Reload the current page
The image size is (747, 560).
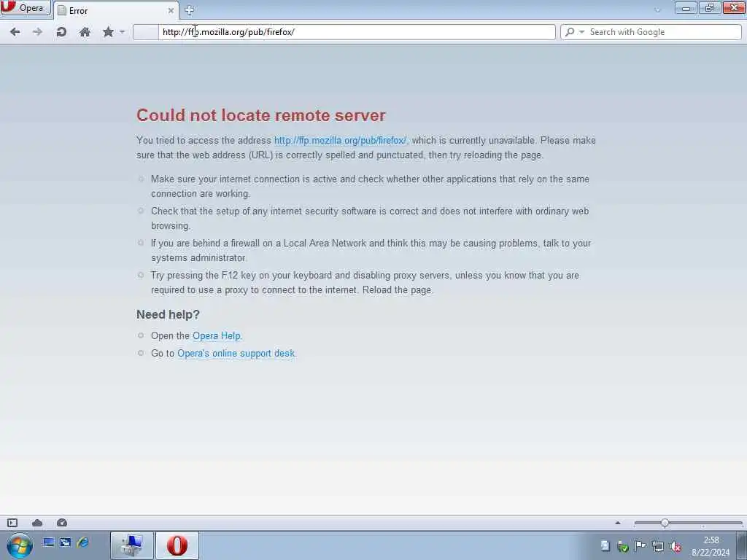(x=61, y=32)
